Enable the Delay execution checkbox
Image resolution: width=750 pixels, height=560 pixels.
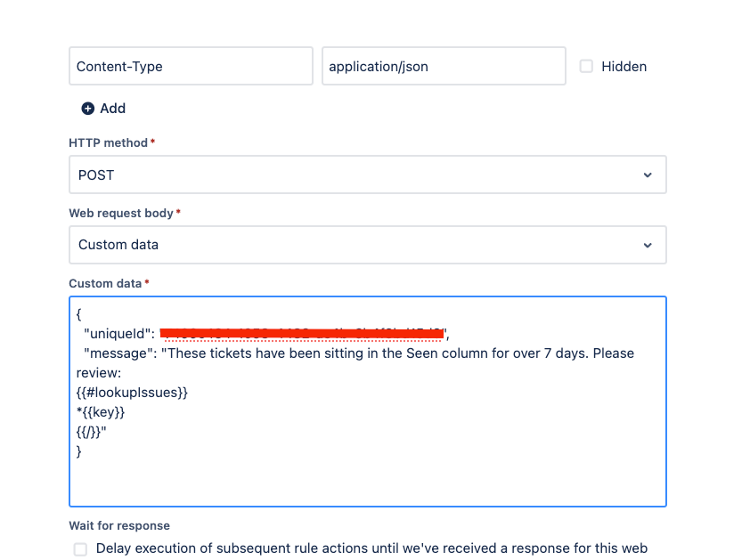tap(80, 549)
